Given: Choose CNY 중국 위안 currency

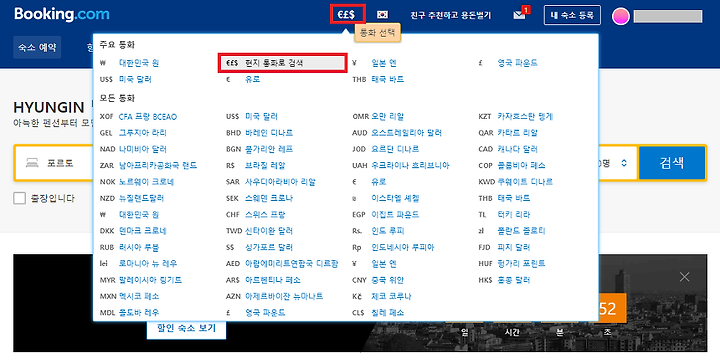Looking at the screenshot, I should coord(378,280).
